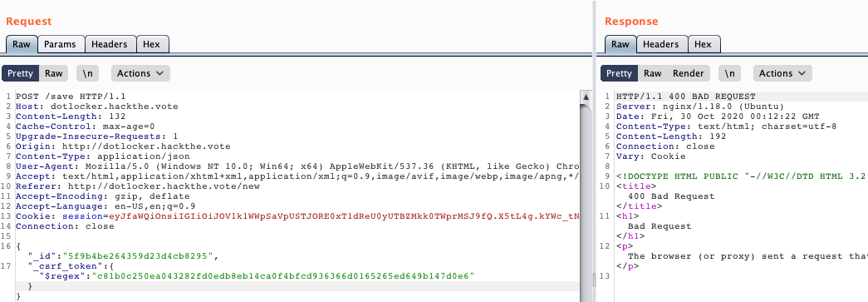
Task: Enable Pretty view in Request pane
Action: point(21,73)
